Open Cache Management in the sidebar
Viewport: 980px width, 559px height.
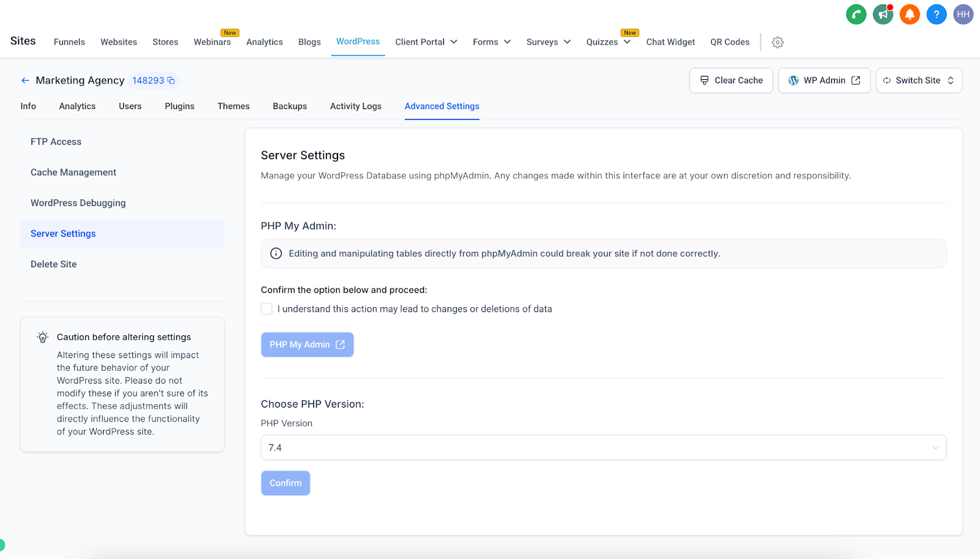(123, 172)
